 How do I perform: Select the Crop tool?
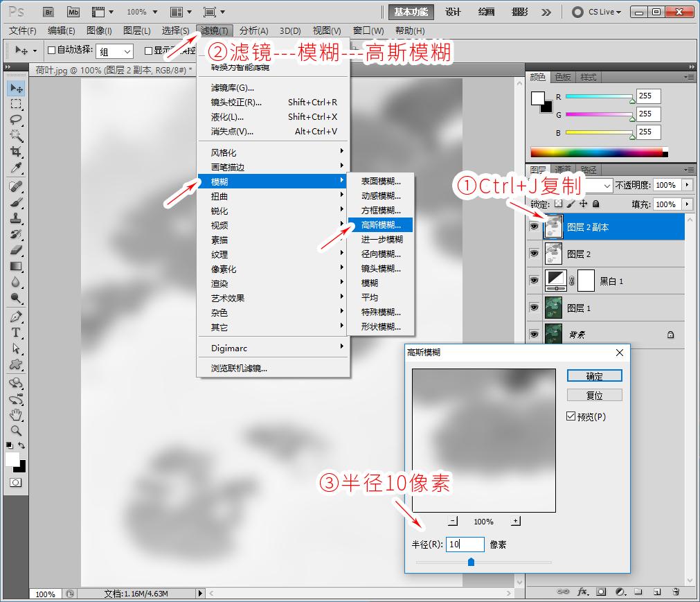(16, 152)
